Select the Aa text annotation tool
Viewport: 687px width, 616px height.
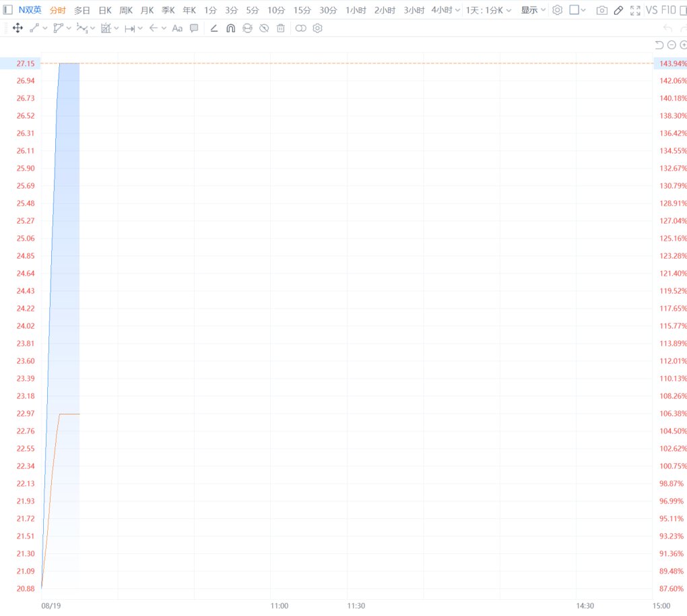177,28
